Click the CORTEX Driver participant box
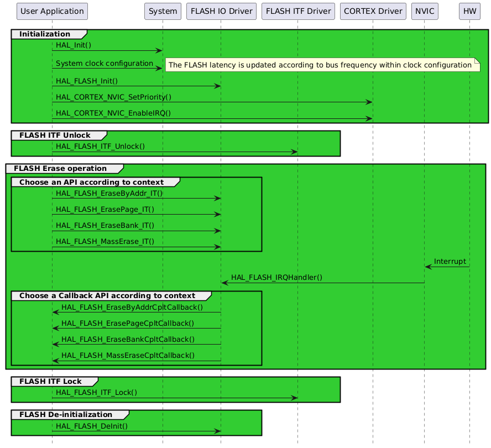This screenshot has width=491, height=448. 373,11
